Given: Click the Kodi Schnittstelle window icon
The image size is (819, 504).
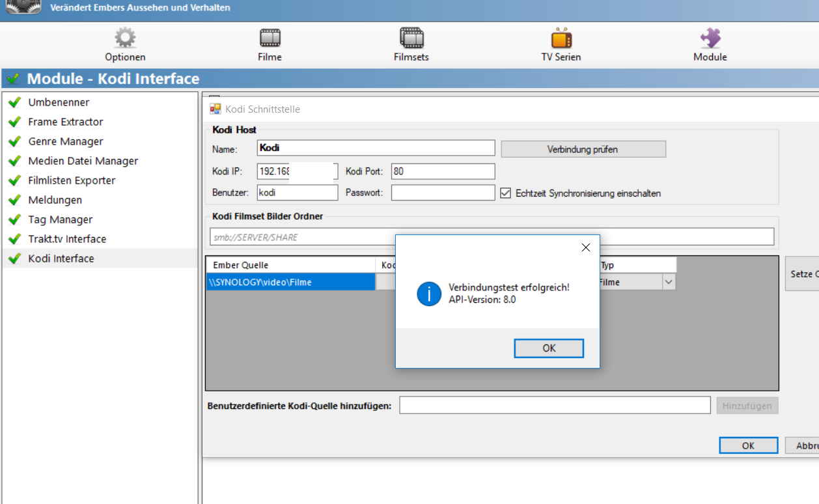Looking at the screenshot, I should click(215, 109).
